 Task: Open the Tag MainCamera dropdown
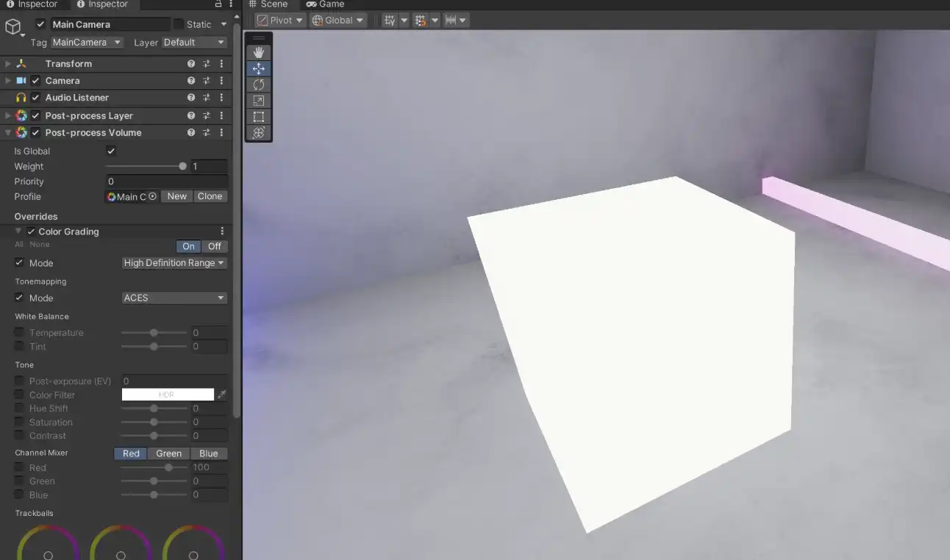point(87,43)
